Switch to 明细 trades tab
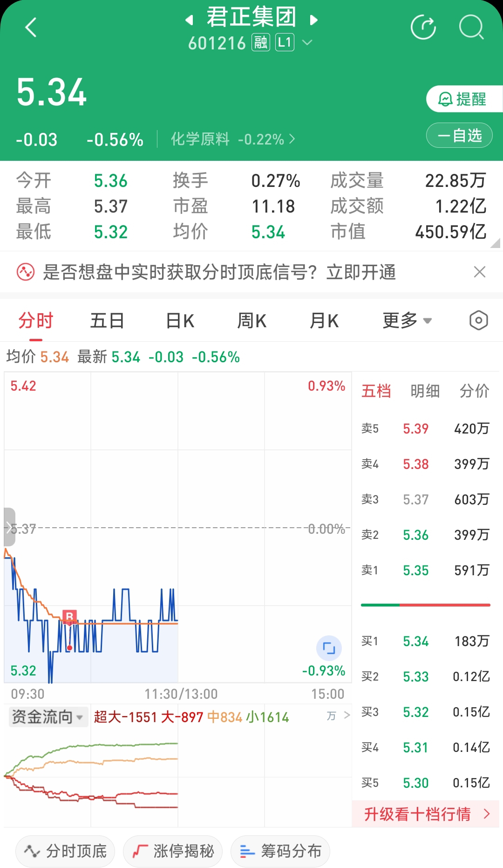Screen dimensions: 503x868 click(x=425, y=391)
